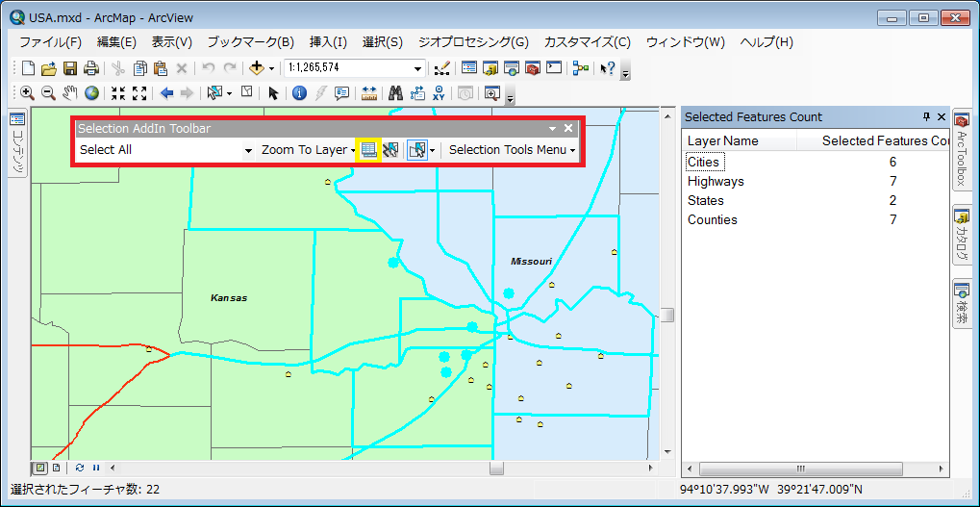
Task: Open dropdown arrow next to AddIn select tool
Action: pos(432,150)
